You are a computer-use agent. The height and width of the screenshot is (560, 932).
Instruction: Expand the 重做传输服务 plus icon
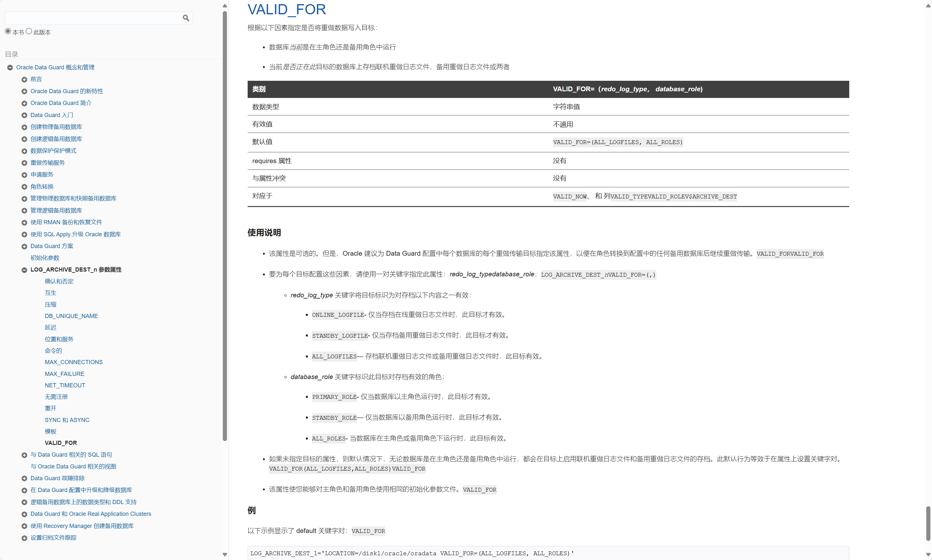pos(24,163)
